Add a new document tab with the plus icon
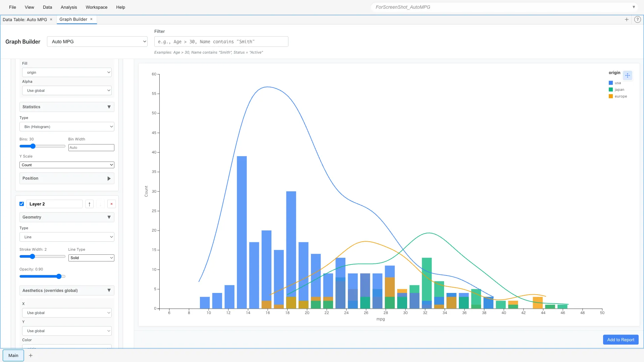 pos(627,19)
